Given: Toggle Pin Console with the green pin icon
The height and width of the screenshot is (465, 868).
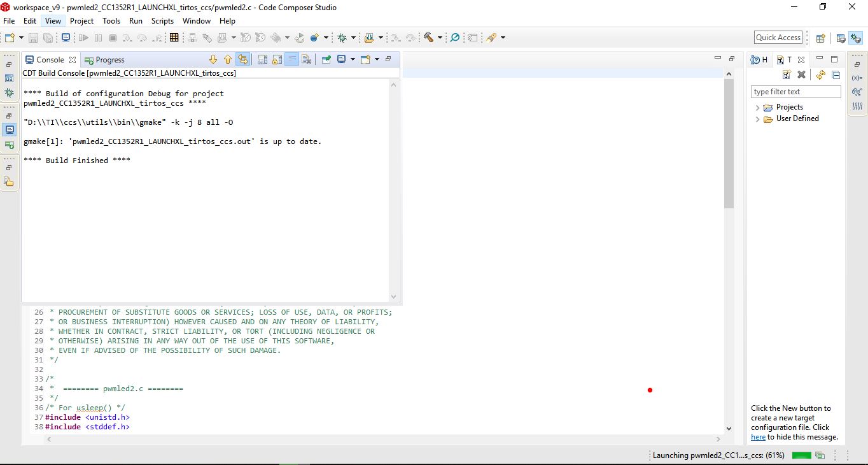Looking at the screenshot, I should pos(326,59).
